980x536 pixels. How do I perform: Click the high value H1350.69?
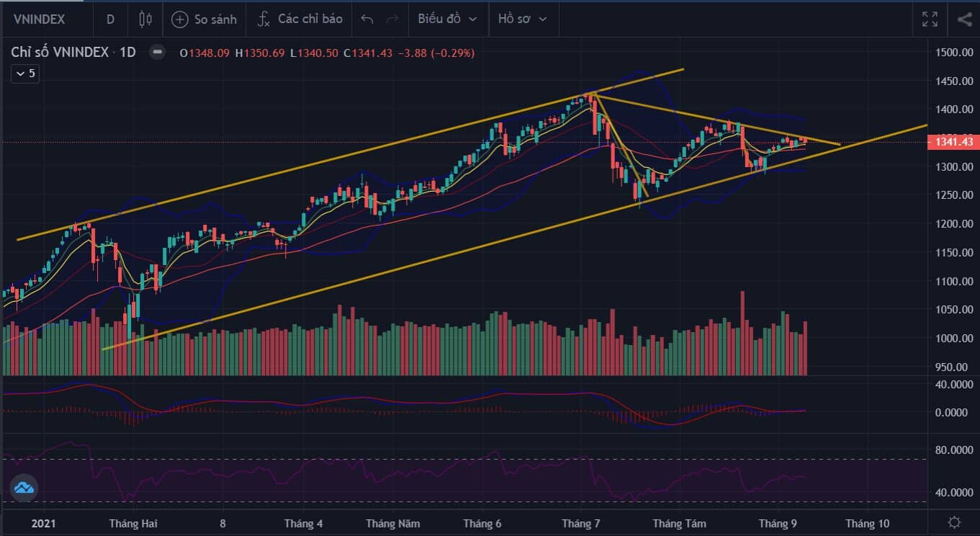[x=260, y=53]
